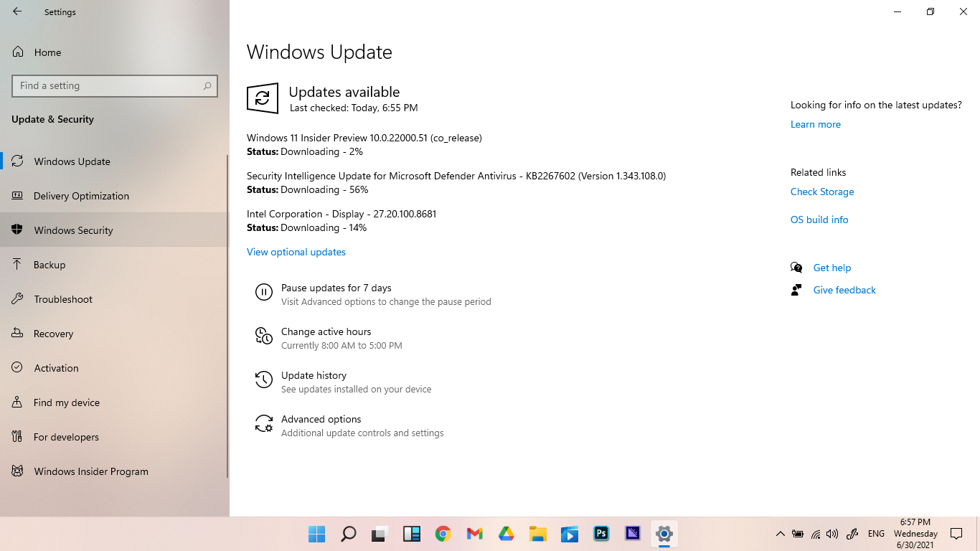Show hidden system tray icons
Viewport: 980px width, 551px height.
(780, 534)
